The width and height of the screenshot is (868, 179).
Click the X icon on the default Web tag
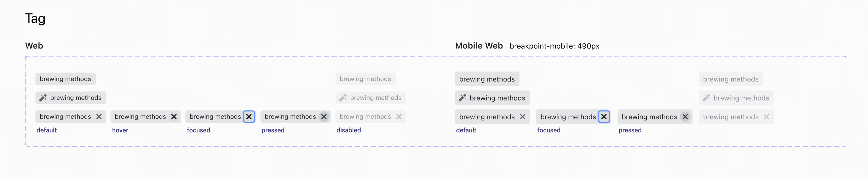99,117
